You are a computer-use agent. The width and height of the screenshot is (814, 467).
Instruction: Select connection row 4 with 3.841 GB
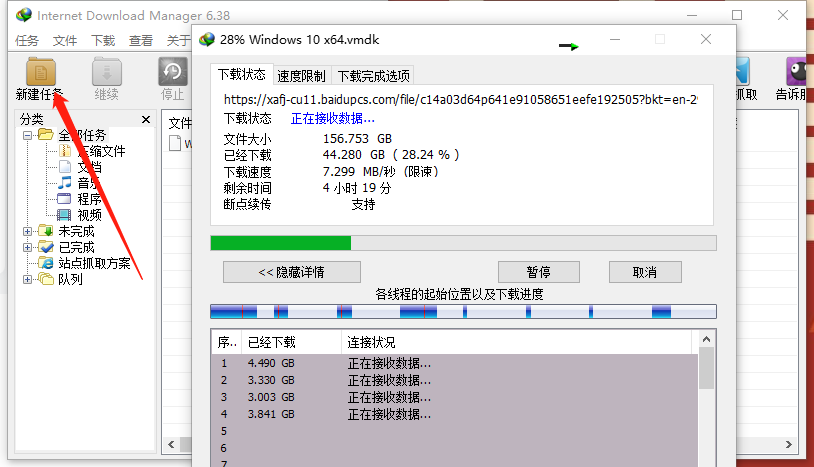(455, 414)
